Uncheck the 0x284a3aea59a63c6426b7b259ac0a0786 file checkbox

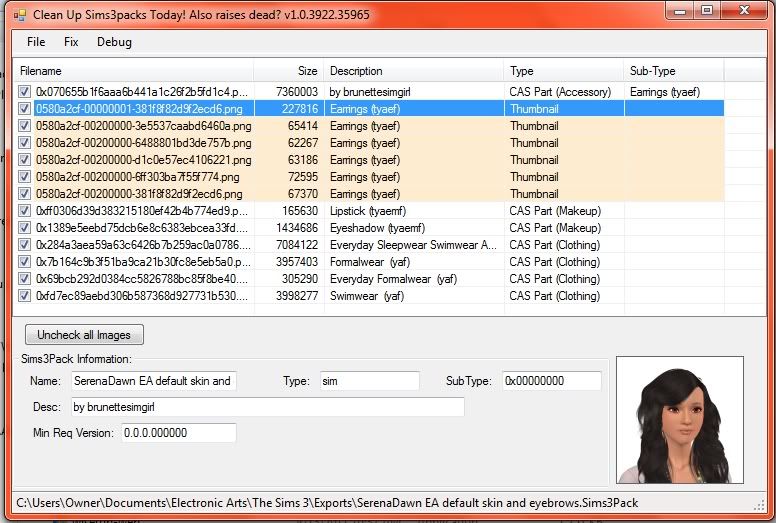point(24,244)
